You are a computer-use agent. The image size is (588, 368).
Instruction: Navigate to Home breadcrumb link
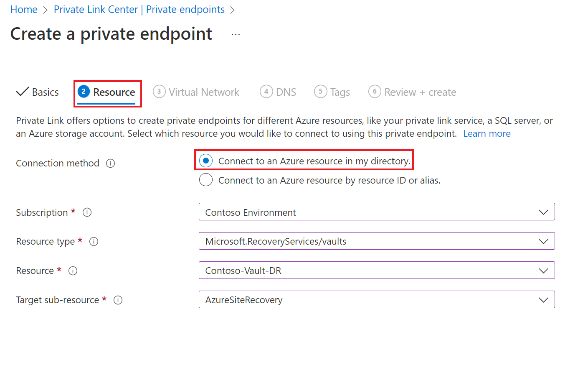[24, 10]
